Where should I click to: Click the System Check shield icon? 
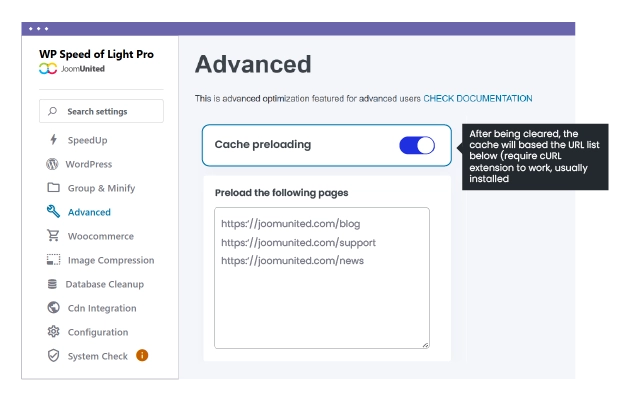pos(53,356)
